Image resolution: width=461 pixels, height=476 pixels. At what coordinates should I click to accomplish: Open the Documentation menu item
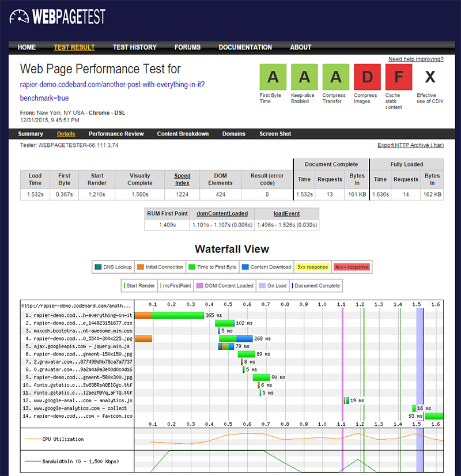[x=245, y=47]
